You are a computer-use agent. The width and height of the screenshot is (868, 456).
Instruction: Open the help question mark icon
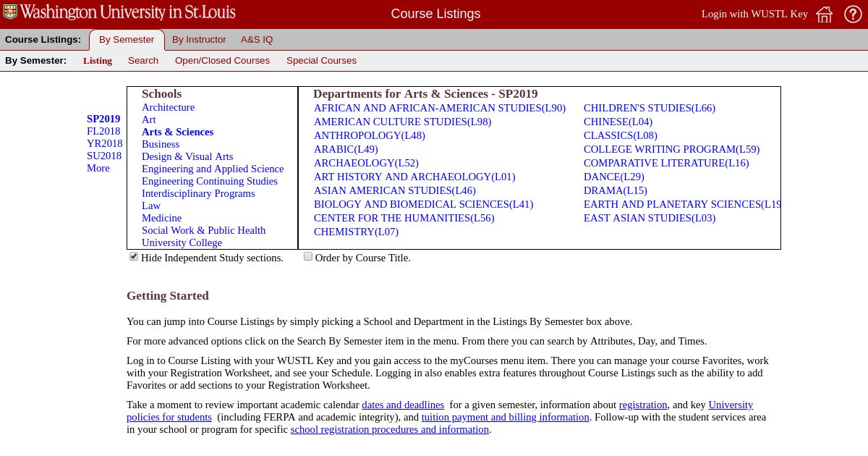click(x=853, y=14)
